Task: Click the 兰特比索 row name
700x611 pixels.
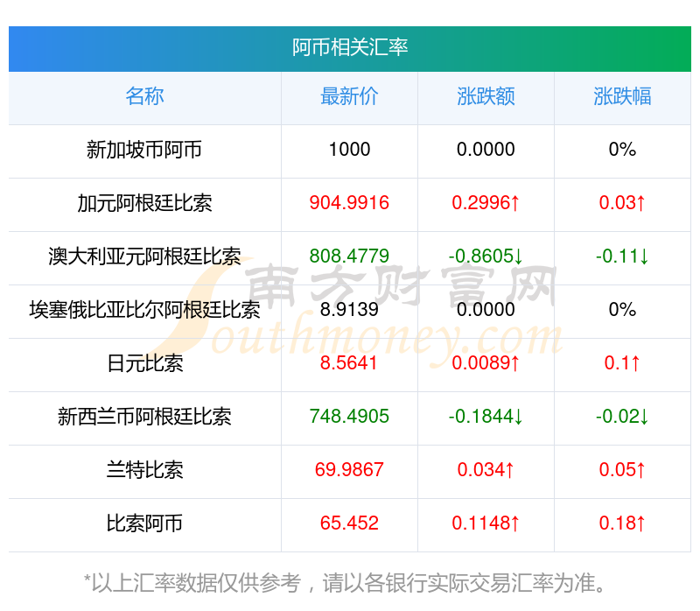Action: [x=145, y=470]
